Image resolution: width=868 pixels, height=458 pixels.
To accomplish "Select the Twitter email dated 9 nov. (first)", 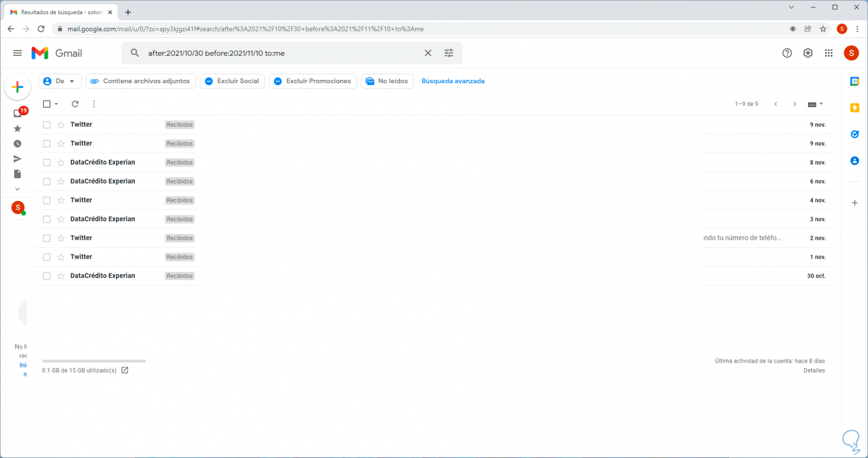I will (x=47, y=125).
